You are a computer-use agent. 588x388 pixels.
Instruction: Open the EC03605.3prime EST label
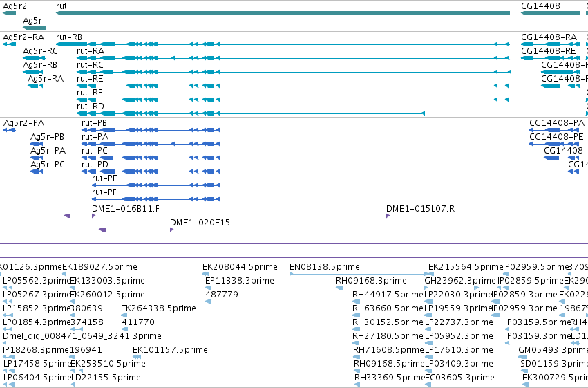click(459, 378)
